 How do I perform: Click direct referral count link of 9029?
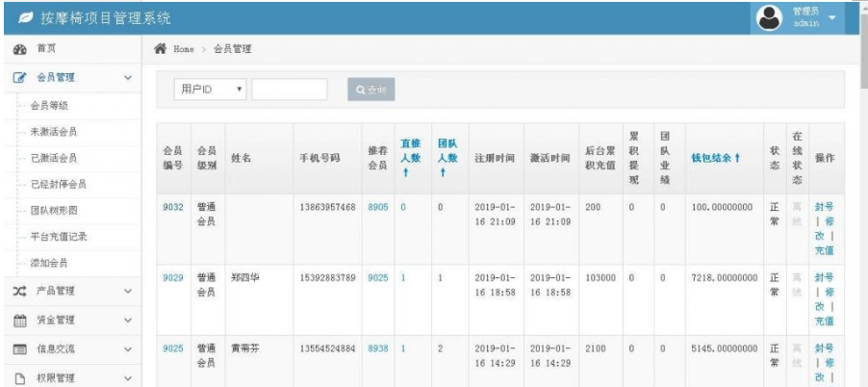coord(403,278)
